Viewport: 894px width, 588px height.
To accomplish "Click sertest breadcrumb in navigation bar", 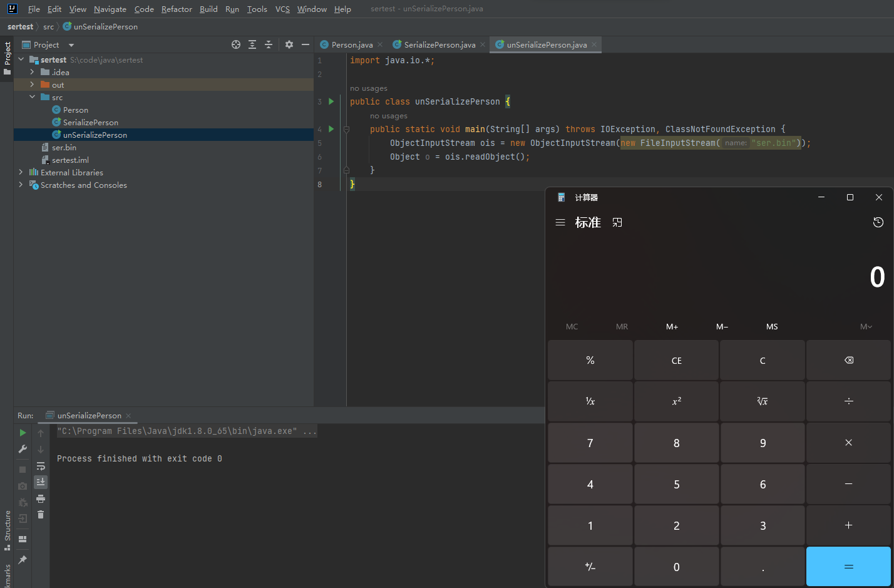I will point(20,26).
